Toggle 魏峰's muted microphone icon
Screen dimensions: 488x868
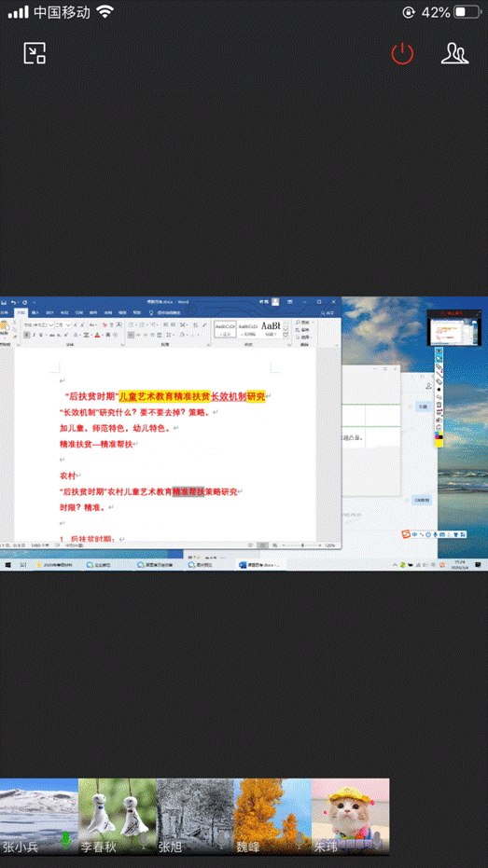coord(300,840)
